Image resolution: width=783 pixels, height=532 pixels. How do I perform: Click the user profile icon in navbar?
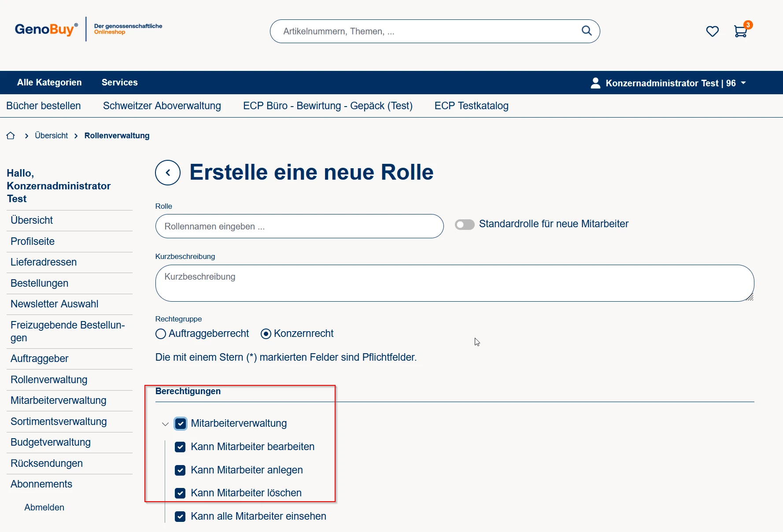595,83
